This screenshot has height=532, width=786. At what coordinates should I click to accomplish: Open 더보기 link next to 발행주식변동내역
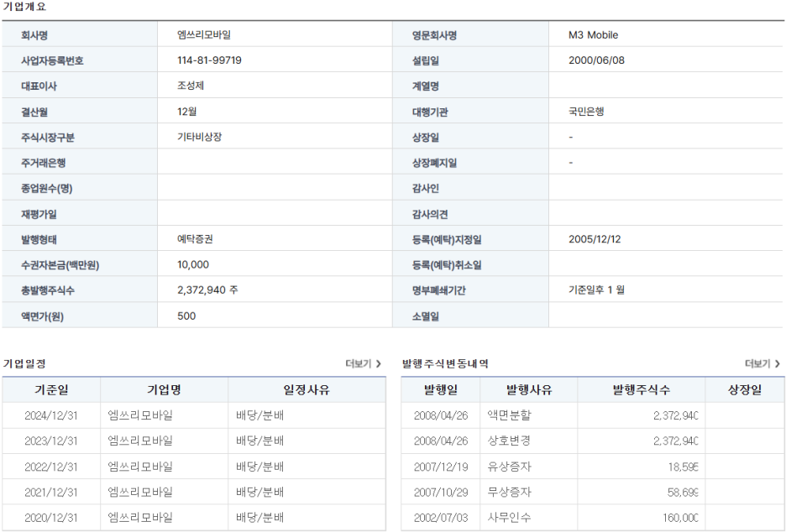pyautogui.click(x=762, y=363)
